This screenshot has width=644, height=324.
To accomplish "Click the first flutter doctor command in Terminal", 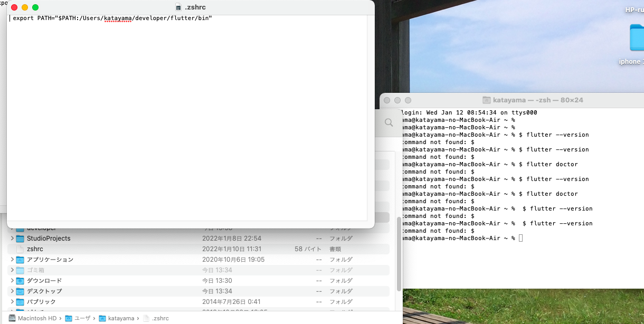I will tap(548, 164).
